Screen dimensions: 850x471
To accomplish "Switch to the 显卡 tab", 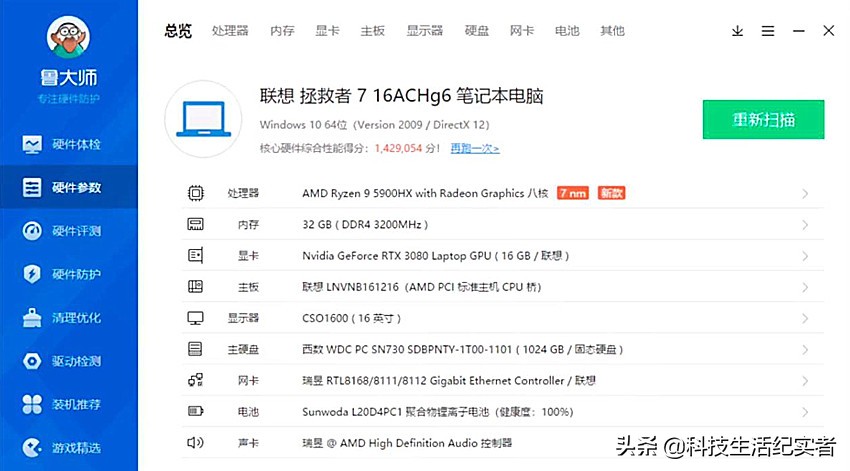I will point(327,31).
